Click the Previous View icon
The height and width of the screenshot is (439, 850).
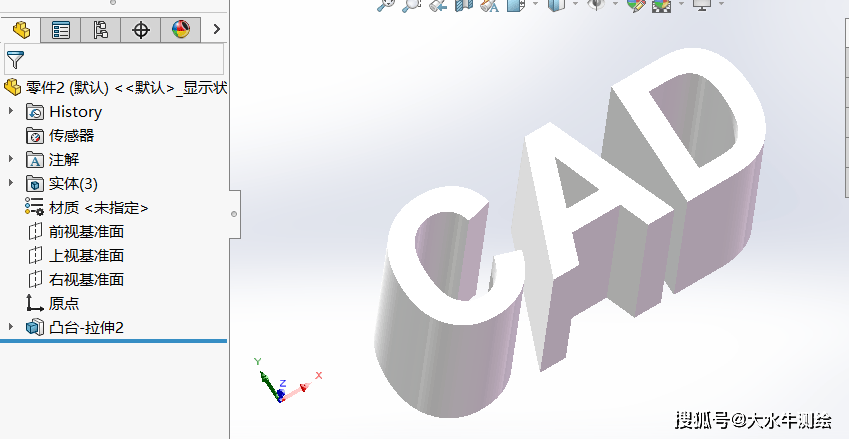tap(437, 4)
